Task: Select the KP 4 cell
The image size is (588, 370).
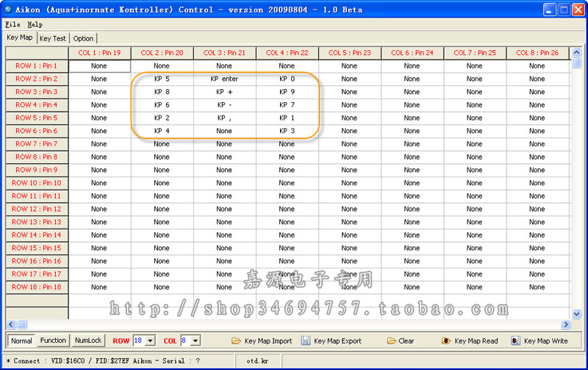Action: click(162, 131)
